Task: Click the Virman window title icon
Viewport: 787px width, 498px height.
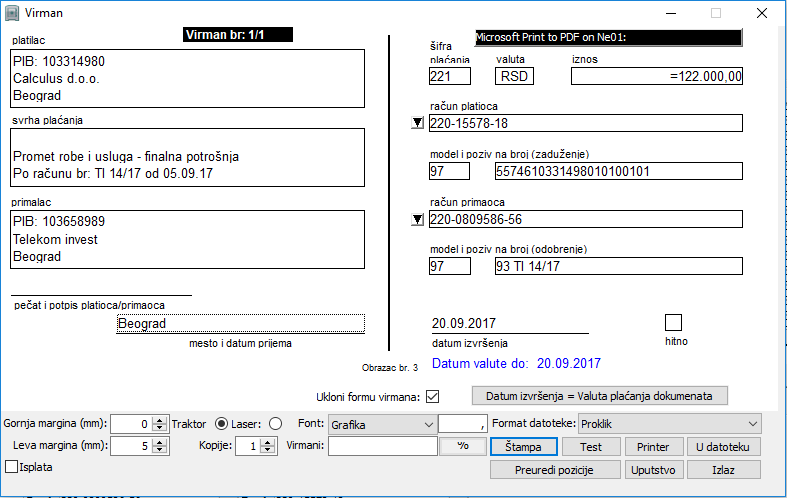Action: point(12,13)
